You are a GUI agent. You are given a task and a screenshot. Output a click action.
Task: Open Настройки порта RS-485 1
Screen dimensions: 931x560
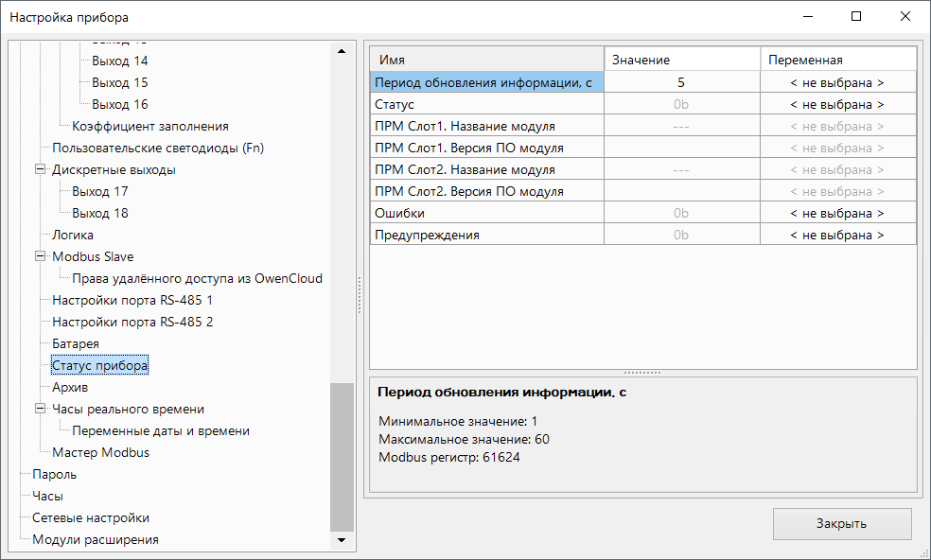(x=132, y=301)
